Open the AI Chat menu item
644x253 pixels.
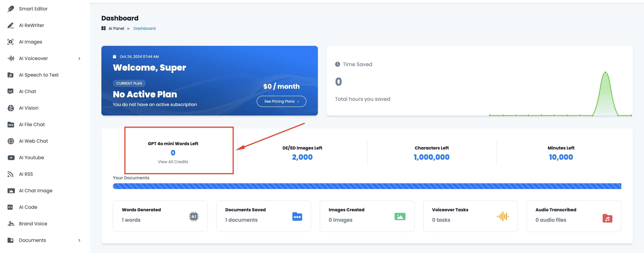coord(28,91)
